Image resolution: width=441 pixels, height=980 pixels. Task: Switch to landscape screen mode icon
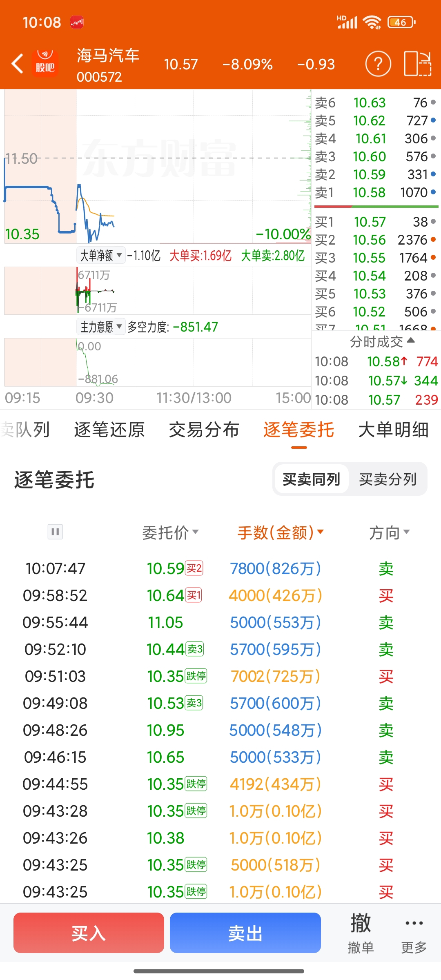418,64
